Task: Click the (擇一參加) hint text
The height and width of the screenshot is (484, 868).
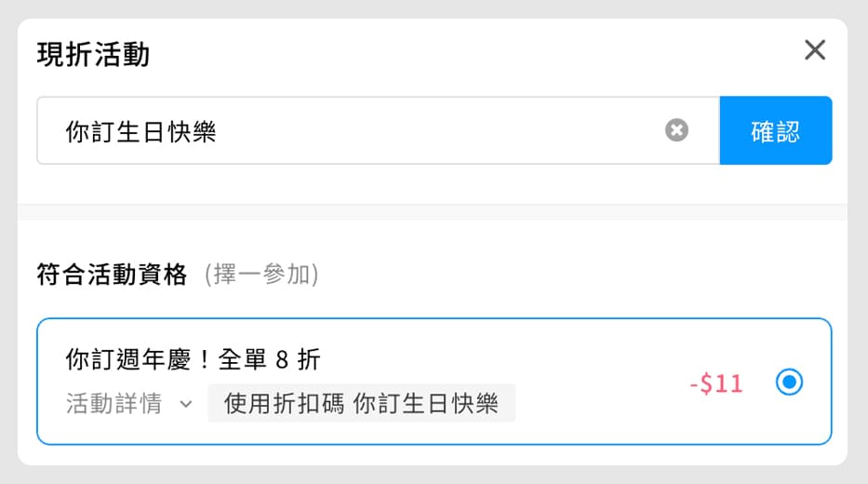Action: [261, 276]
